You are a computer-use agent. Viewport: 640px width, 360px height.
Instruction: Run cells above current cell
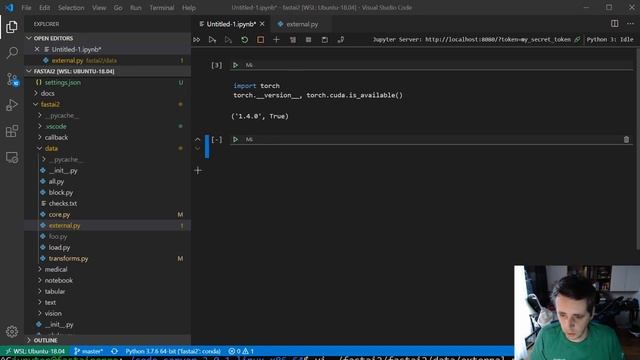(212, 40)
